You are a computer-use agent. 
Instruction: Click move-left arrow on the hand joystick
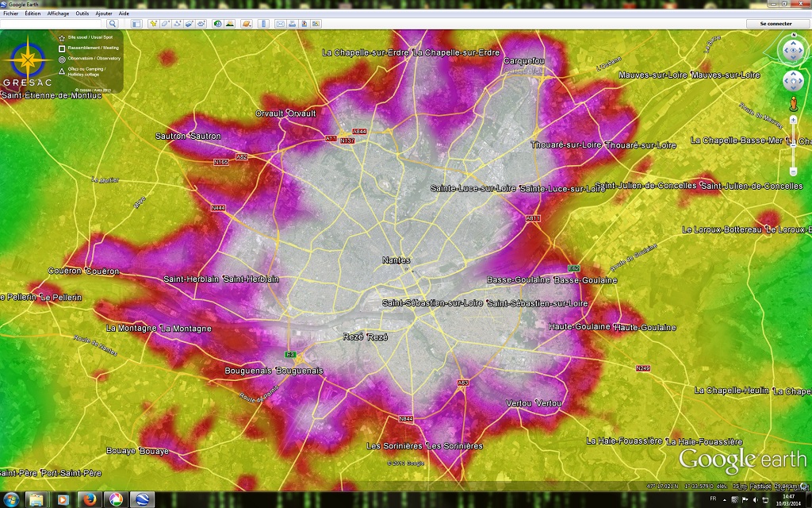pyautogui.click(x=786, y=80)
